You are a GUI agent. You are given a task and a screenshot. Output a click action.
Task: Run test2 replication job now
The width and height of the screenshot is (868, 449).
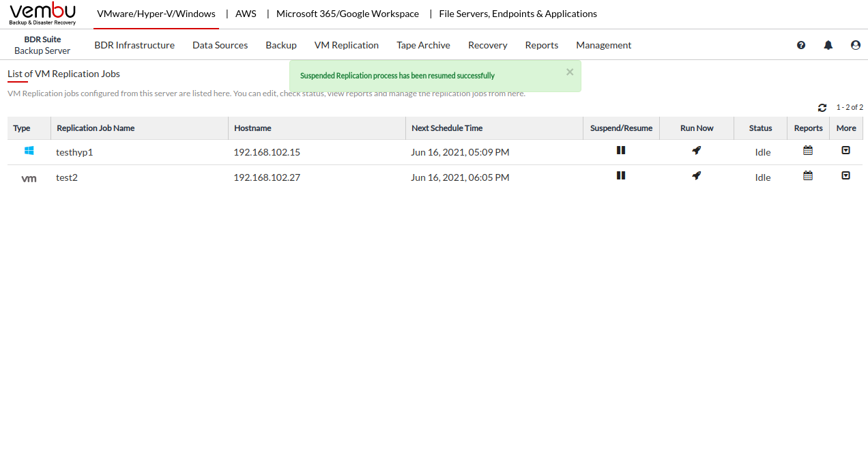696,176
